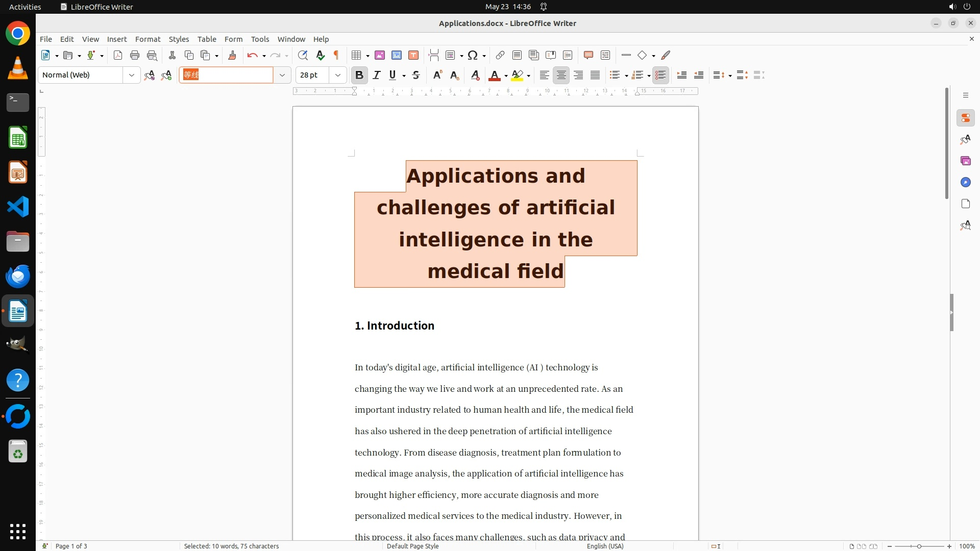The width and height of the screenshot is (980, 551).
Task: Click Default Page Style in status bar
Action: coord(412,546)
